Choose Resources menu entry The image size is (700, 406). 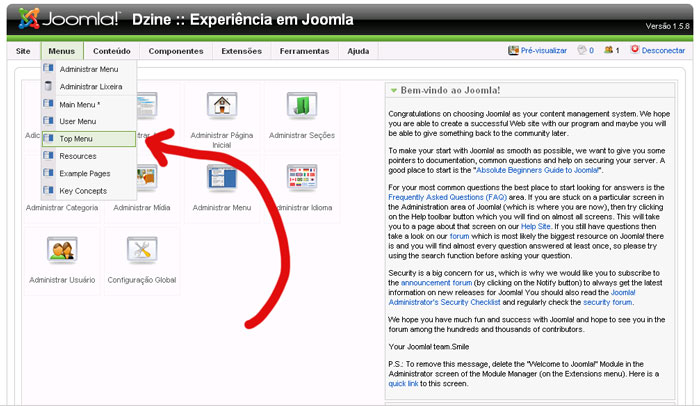tap(89, 156)
